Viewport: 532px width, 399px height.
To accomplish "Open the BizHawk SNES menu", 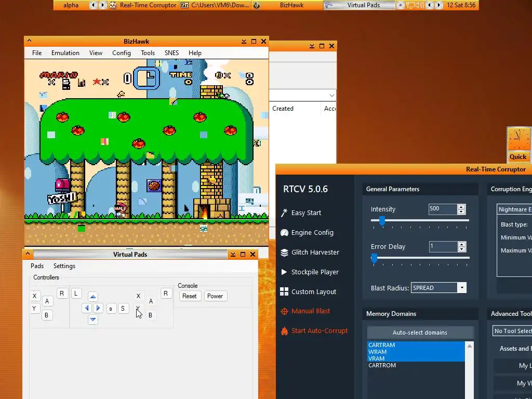I will [171, 53].
